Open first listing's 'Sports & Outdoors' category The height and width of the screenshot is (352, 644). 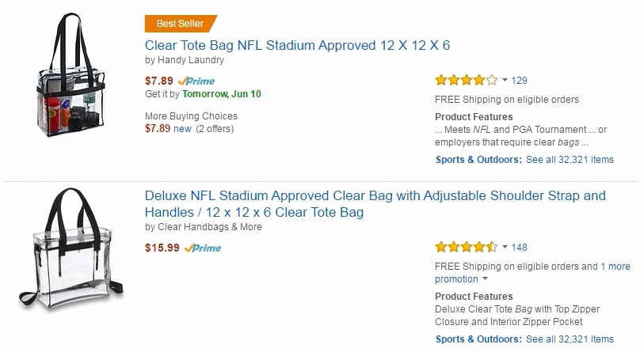(478, 159)
